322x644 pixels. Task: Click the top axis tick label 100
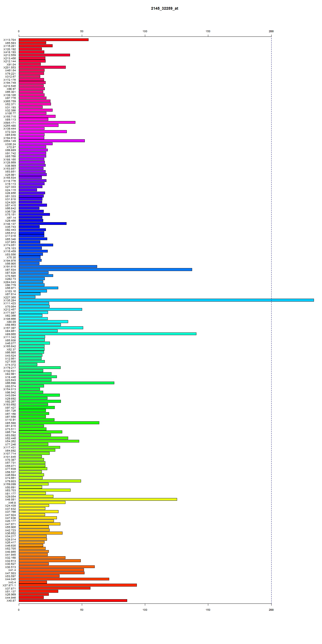145,31
